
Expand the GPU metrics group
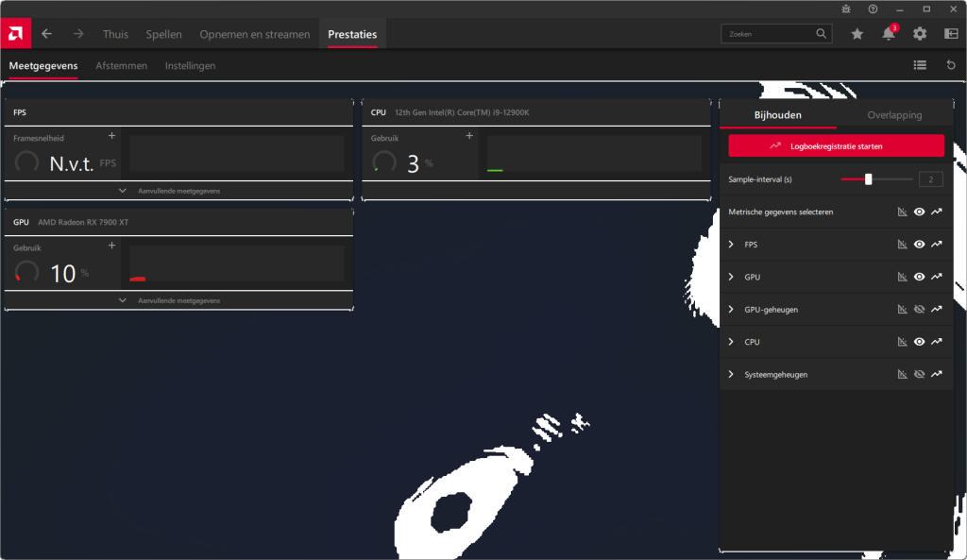[732, 277]
